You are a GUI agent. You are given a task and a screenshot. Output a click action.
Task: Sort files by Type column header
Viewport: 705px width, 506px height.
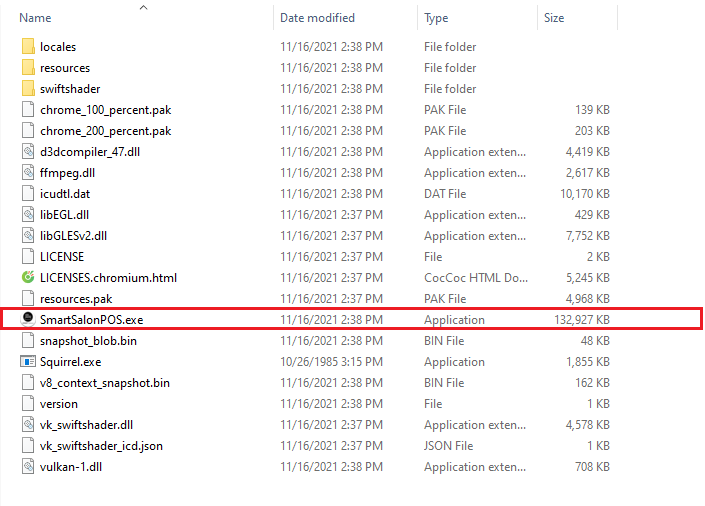pos(436,18)
